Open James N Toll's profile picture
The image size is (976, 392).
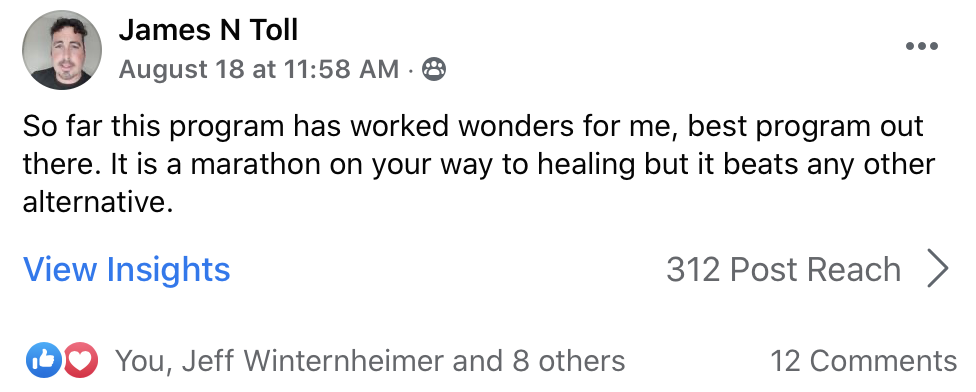point(62,50)
